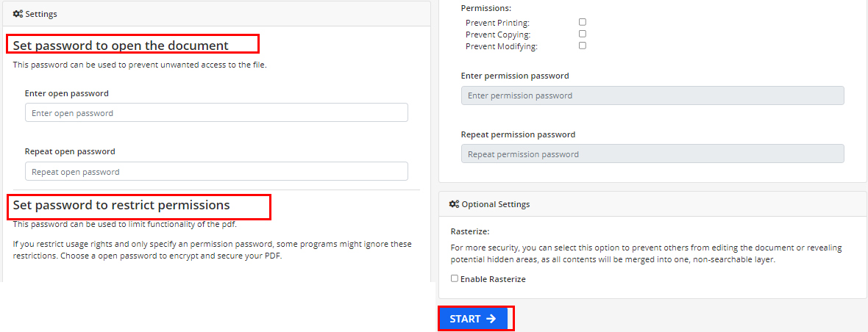This screenshot has height=332, width=868.
Task: Enable the Prevent Printing checkbox
Action: (583, 22)
